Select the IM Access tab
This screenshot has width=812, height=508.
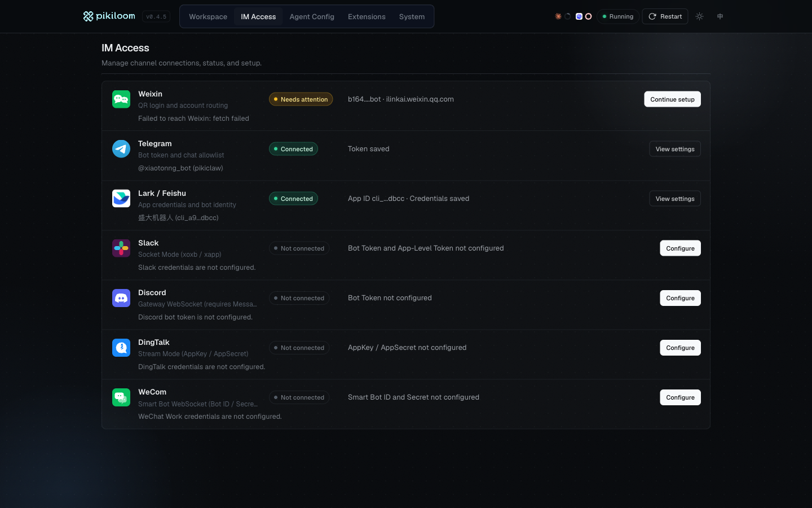tap(258, 16)
